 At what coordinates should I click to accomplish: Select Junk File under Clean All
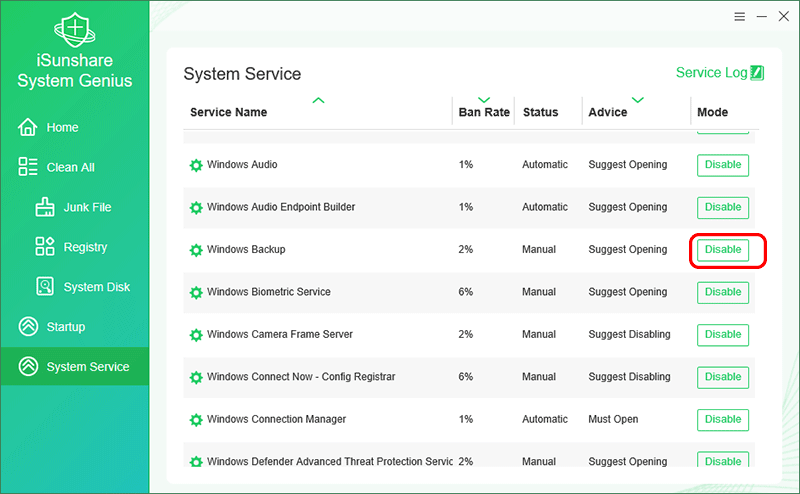pyautogui.click(x=87, y=207)
